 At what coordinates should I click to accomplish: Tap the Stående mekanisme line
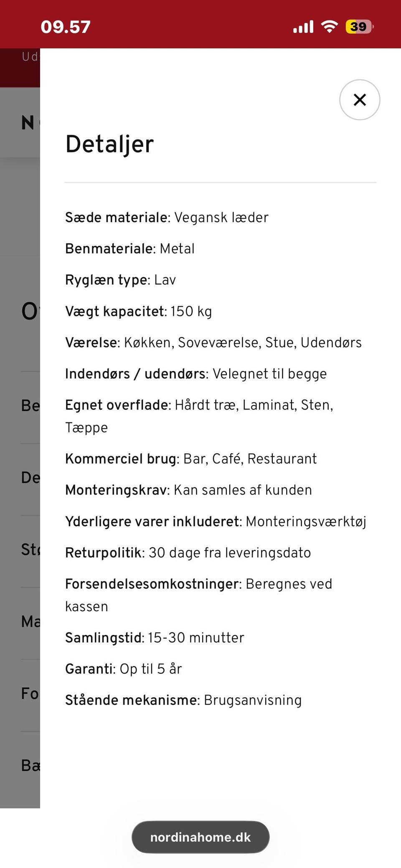183,700
